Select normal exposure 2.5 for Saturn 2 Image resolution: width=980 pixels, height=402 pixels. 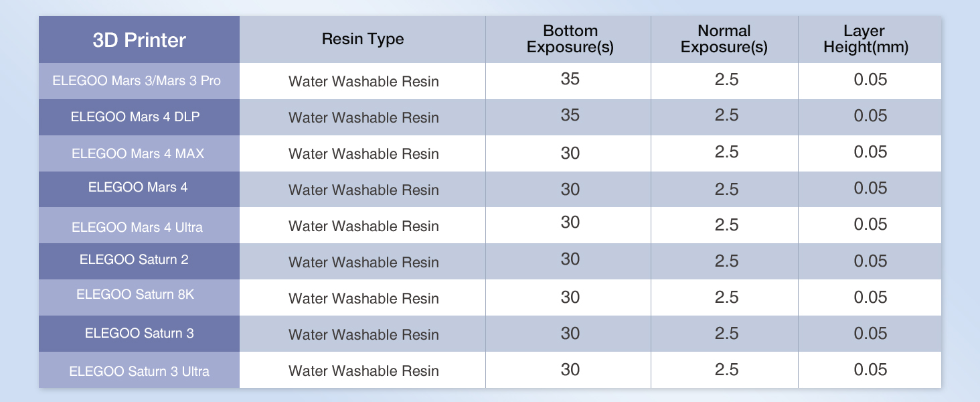[x=726, y=261]
